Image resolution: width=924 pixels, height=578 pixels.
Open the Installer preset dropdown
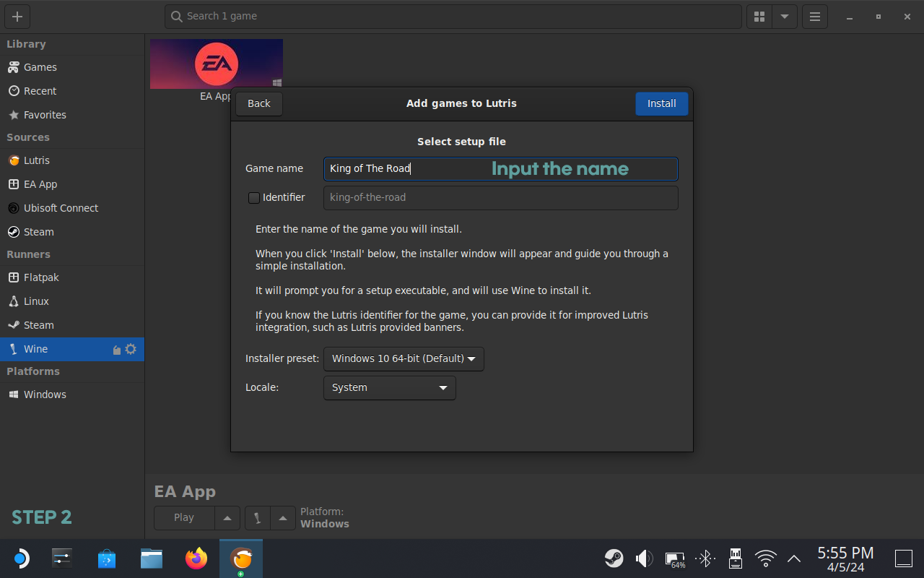[404, 359]
